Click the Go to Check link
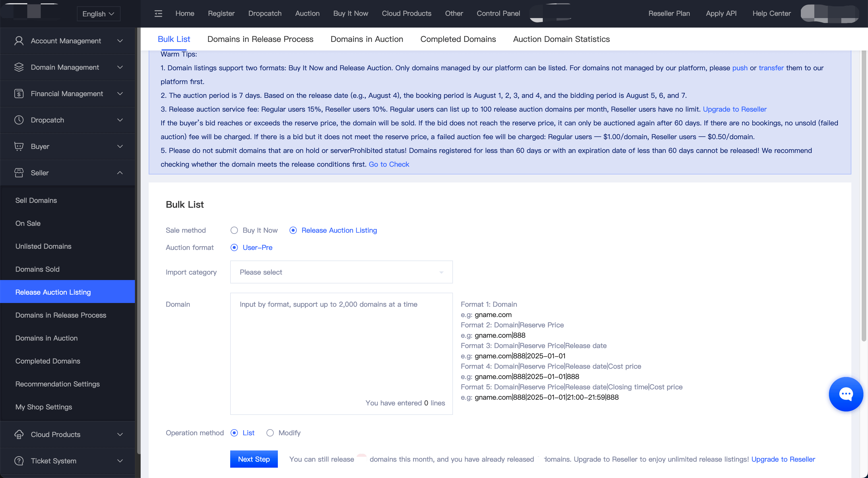The height and width of the screenshot is (478, 868). tap(389, 164)
